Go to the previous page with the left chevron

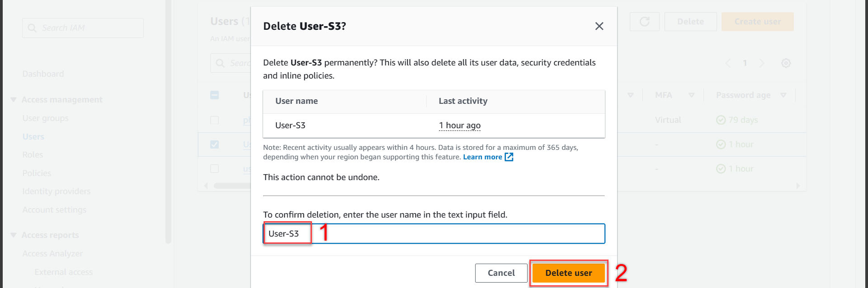(728, 63)
